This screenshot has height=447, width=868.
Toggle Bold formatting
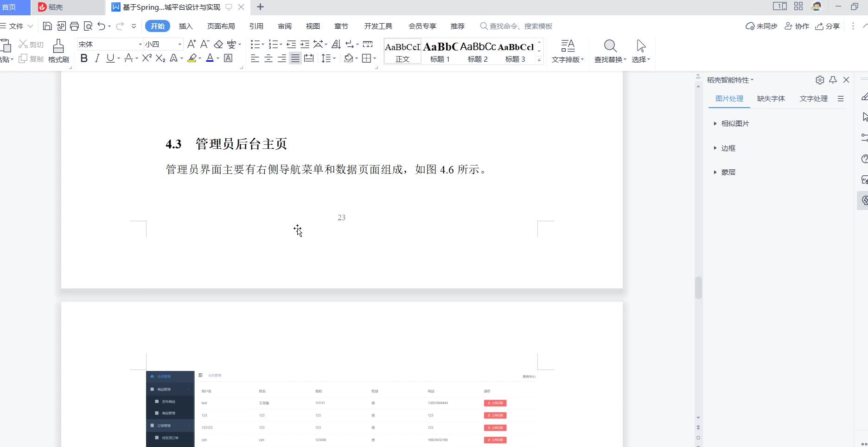pyautogui.click(x=84, y=58)
